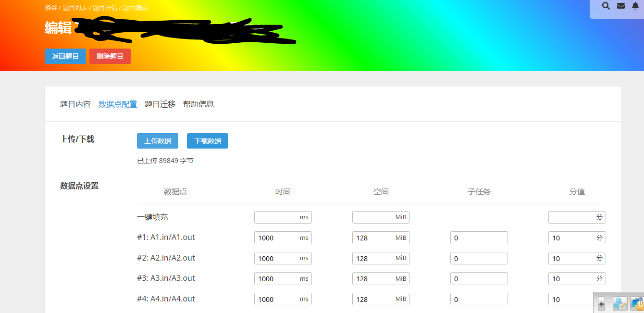Collapse the floating toolbar with the arrow

tap(601, 304)
